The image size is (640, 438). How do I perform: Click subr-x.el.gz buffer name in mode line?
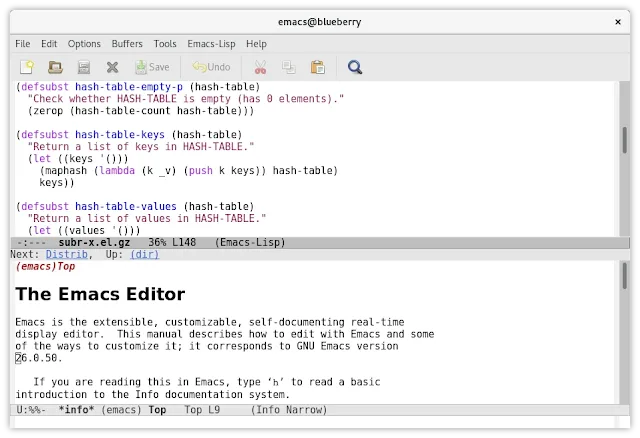click(x=94, y=242)
